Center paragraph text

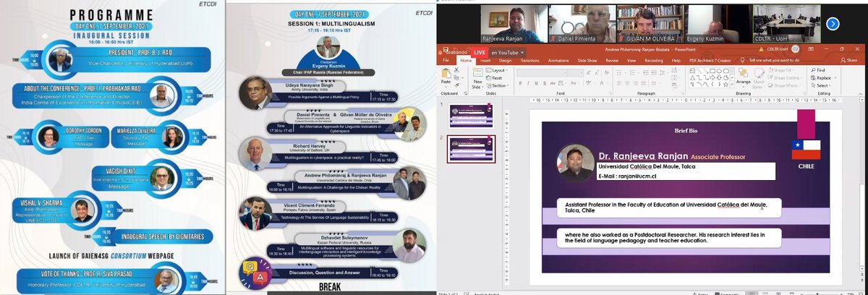(627, 83)
